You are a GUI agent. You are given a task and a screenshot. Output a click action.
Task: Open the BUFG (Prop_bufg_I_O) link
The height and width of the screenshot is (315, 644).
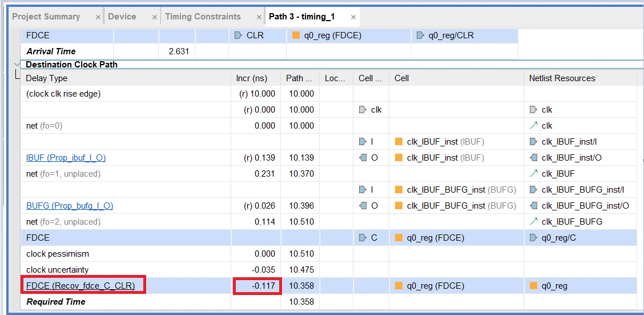pos(70,206)
